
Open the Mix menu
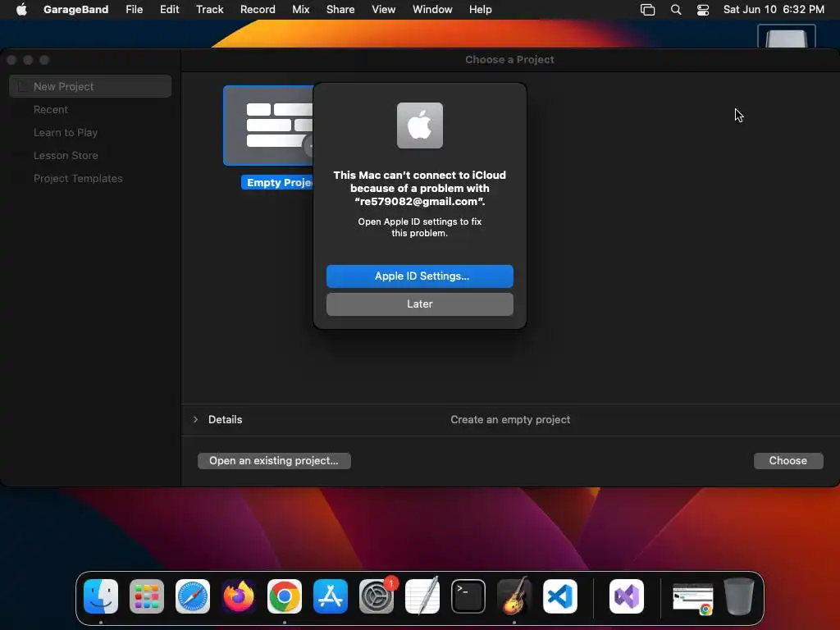click(300, 10)
